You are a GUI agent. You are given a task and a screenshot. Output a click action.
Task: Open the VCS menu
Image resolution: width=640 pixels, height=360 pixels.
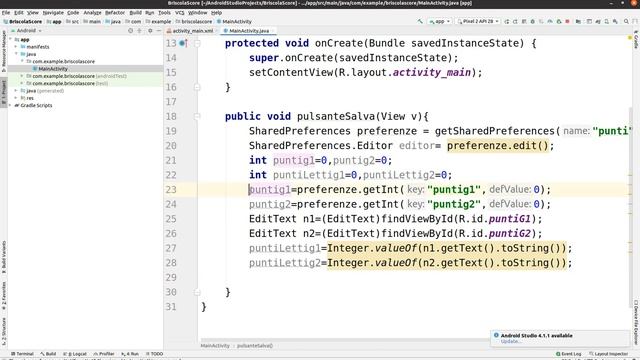[x=180, y=13]
